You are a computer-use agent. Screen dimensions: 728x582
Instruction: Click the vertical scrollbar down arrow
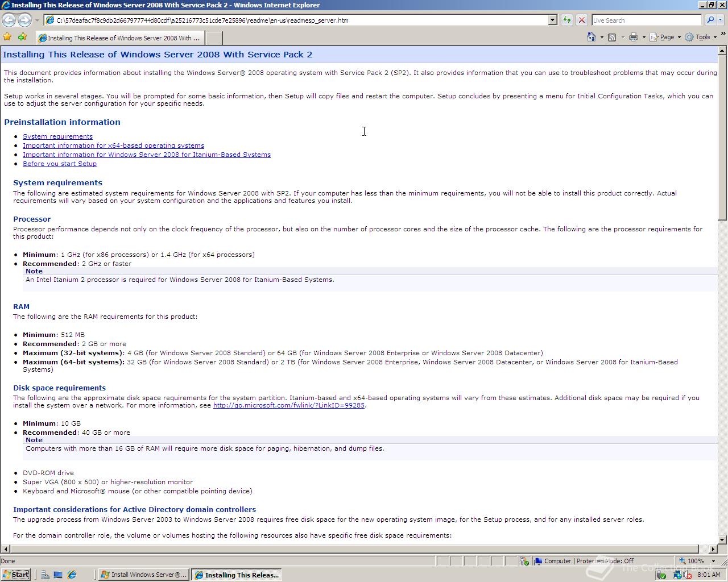coord(722,540)
